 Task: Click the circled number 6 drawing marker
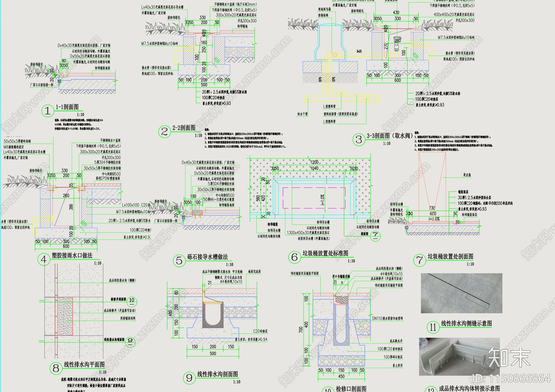click(294, 257)
